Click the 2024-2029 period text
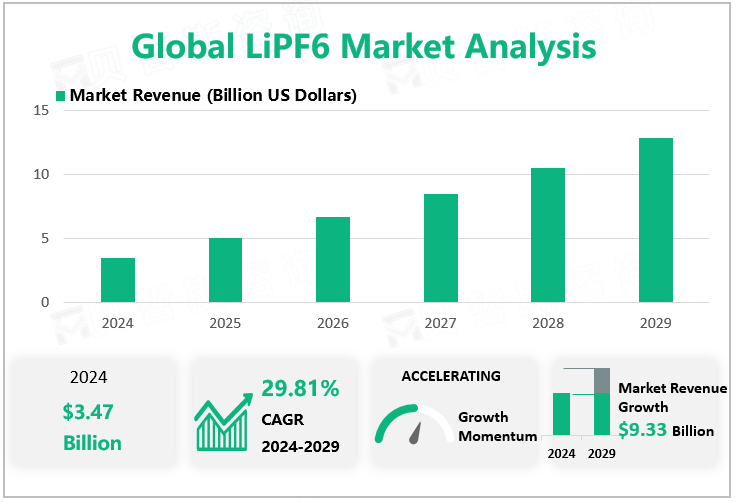 point(300,446)
